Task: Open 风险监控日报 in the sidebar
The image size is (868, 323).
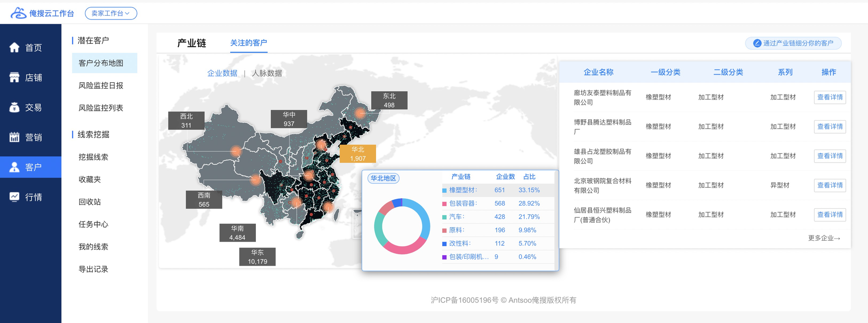Action: click(101, 85)
